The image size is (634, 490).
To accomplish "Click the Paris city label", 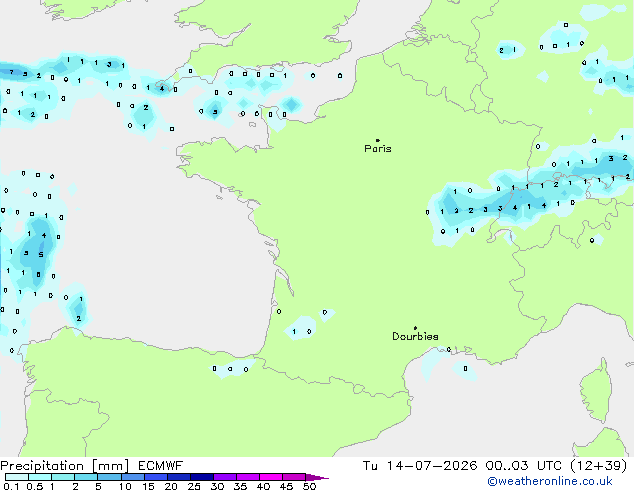I will click(x=378, y=149).
